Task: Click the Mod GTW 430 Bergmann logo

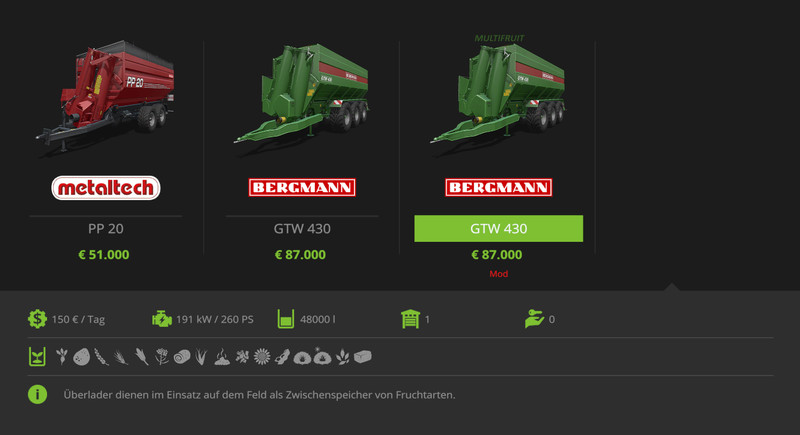Action: point(498,187)
